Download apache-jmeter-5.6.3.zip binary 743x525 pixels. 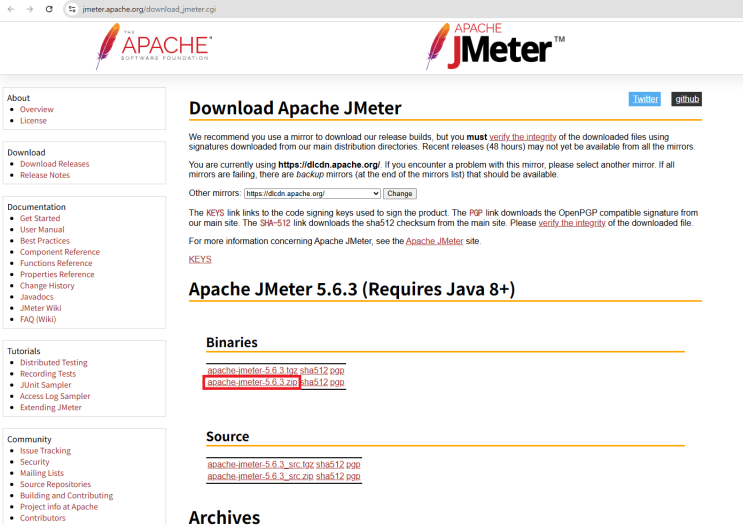(x=252, y=382)
